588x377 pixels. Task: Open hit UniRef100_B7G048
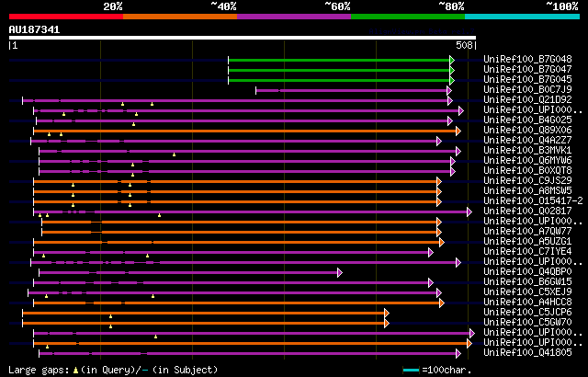coord(527,59)
